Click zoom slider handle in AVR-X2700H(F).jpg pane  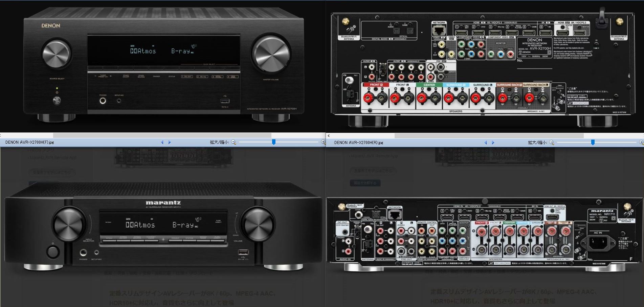point(274,142)
